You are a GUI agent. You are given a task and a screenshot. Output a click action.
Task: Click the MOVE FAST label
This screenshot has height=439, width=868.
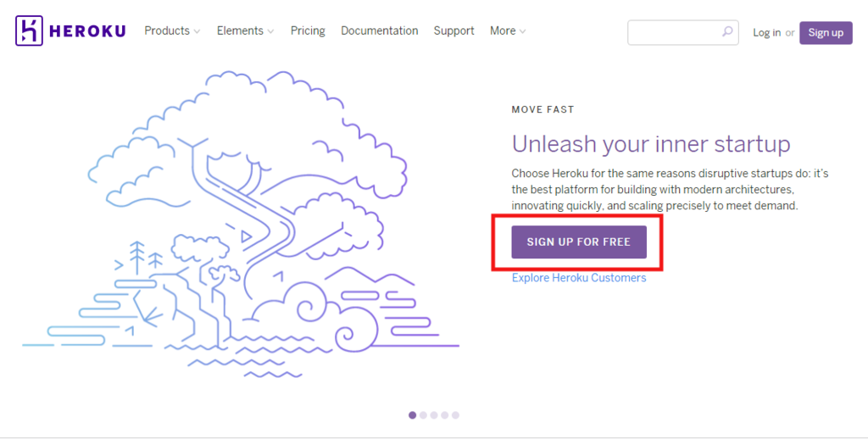[x=543, y=109]
